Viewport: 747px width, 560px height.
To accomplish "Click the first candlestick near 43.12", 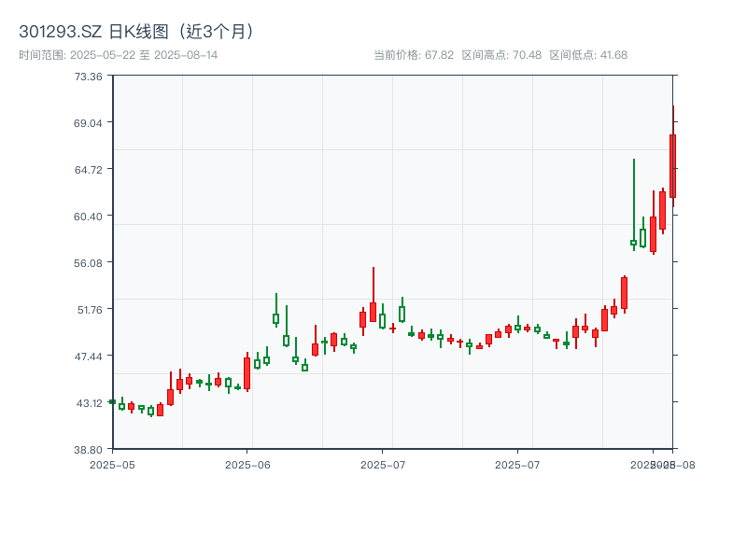I will click(x=114, y=403).
